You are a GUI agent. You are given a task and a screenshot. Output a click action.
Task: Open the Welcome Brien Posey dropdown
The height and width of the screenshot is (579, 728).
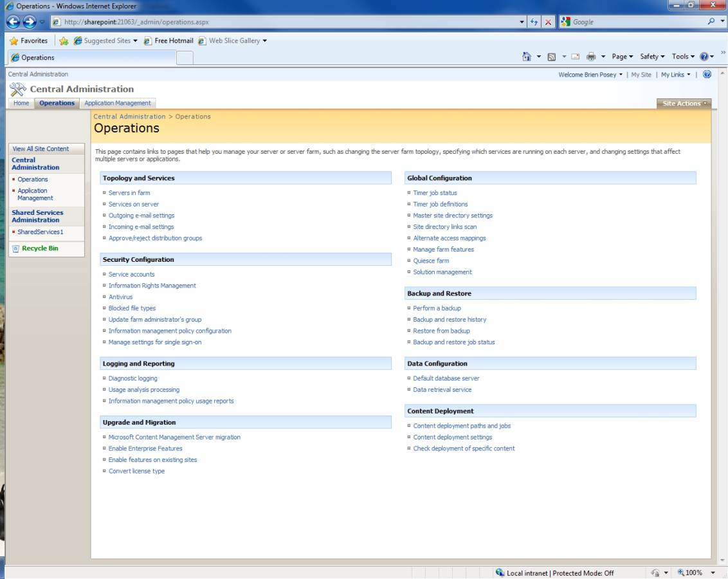pos(590,75)
